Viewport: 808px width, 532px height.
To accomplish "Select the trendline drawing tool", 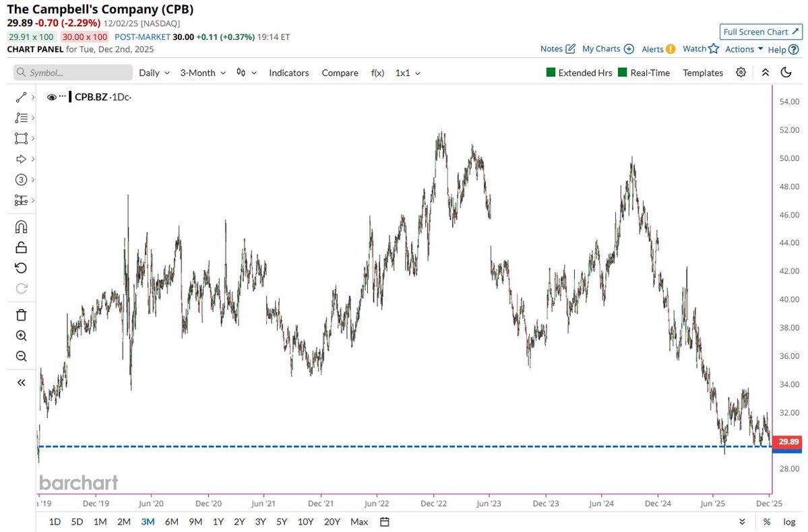I will [x=21, y=97].
